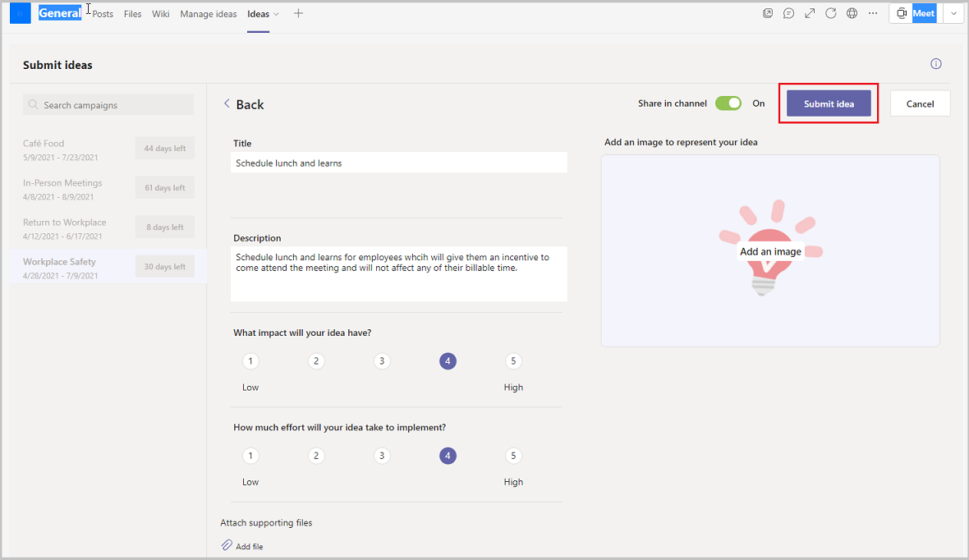Click the '8 days left' badge
Screen dimensions: 969x560
point(165,227)
